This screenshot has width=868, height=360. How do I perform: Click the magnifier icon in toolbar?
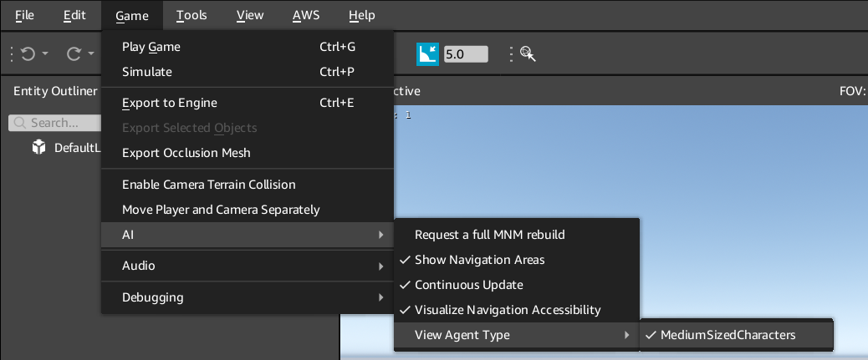(x=528, y=53)
